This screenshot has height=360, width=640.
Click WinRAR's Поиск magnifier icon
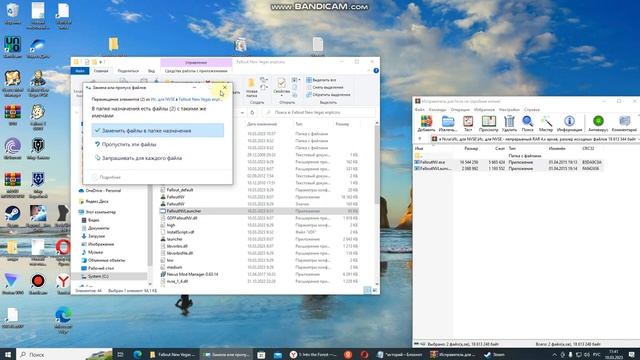[x=527, y=123]
